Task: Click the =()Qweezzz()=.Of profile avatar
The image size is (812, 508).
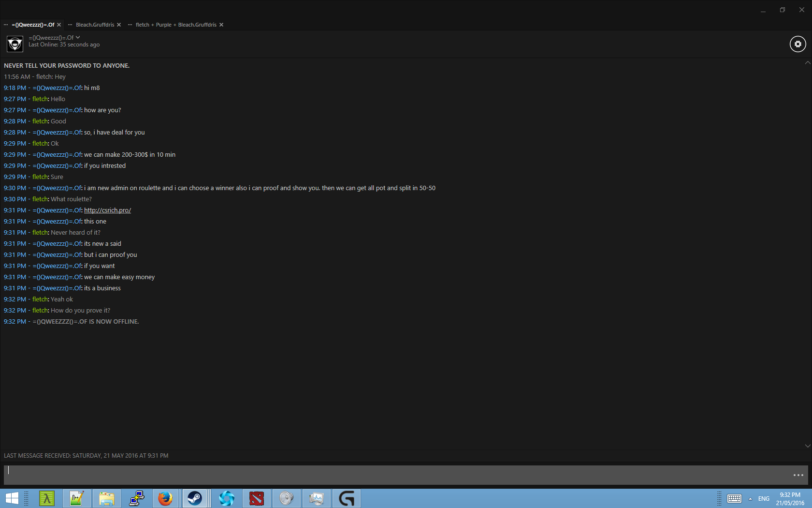Action: (15, 44)
